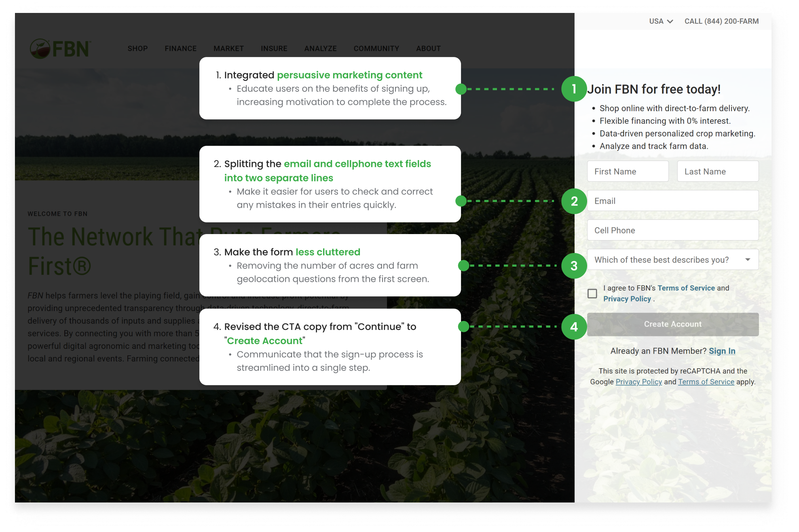Click the Cell Phone input field

pyautogui.click(x=672, y=230)
